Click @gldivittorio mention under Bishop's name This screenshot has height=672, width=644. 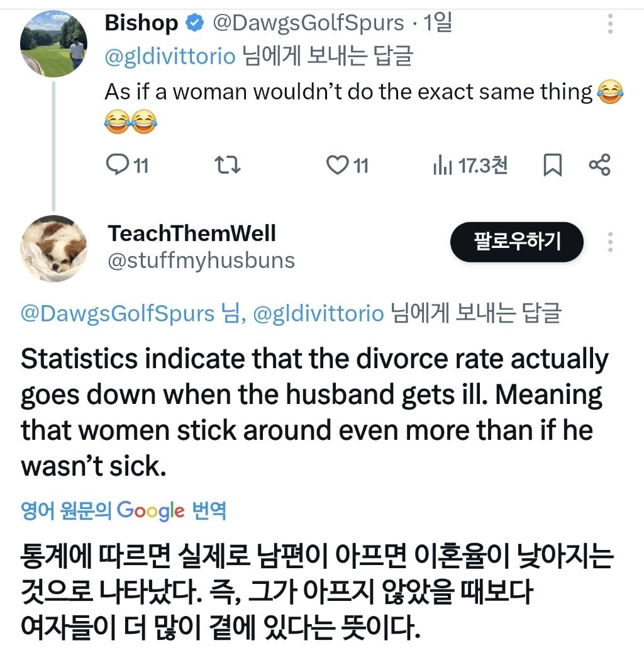pyautogui.click(x=170, y=56)
